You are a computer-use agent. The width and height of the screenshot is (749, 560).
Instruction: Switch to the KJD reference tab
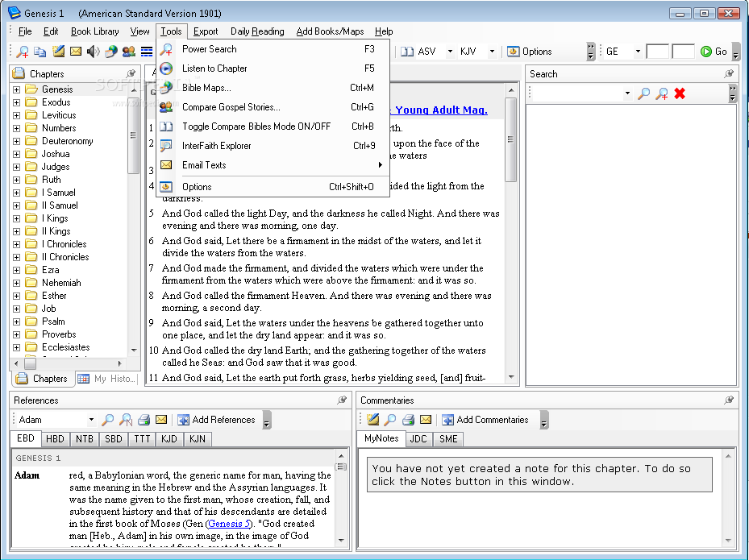pyautogui.click(x=169, y=439)
